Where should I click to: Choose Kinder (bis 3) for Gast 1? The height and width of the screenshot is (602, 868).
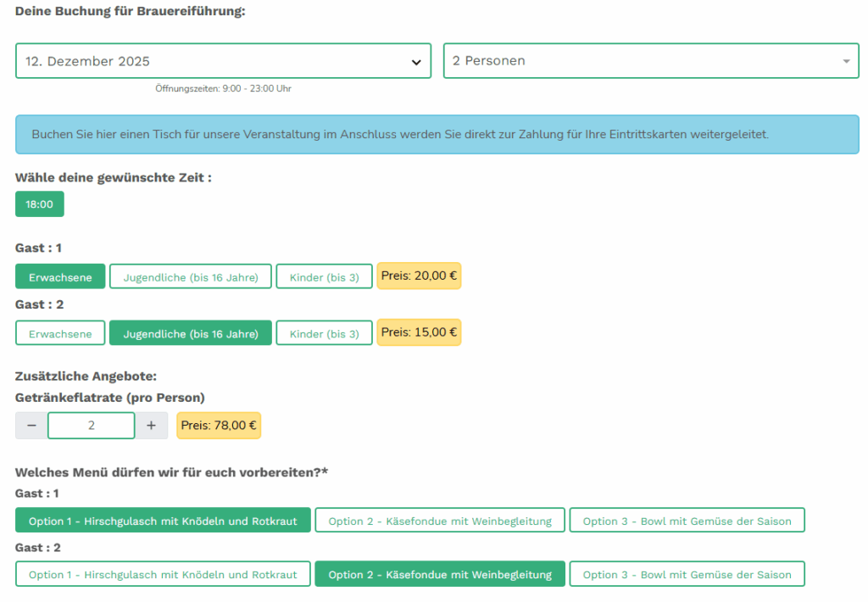(x=324, y=276)
